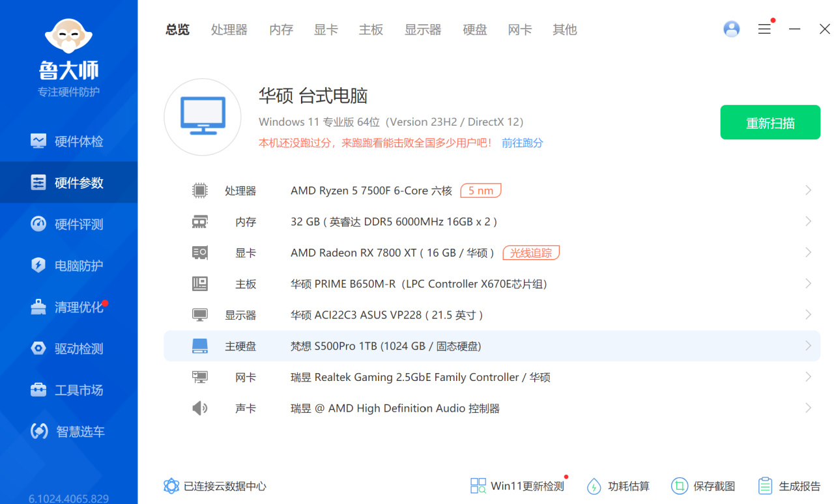The width and height of the screenshot is (834, 504).
Task: Click the 网卡 network adapter icon
Action: click(200, 377)
